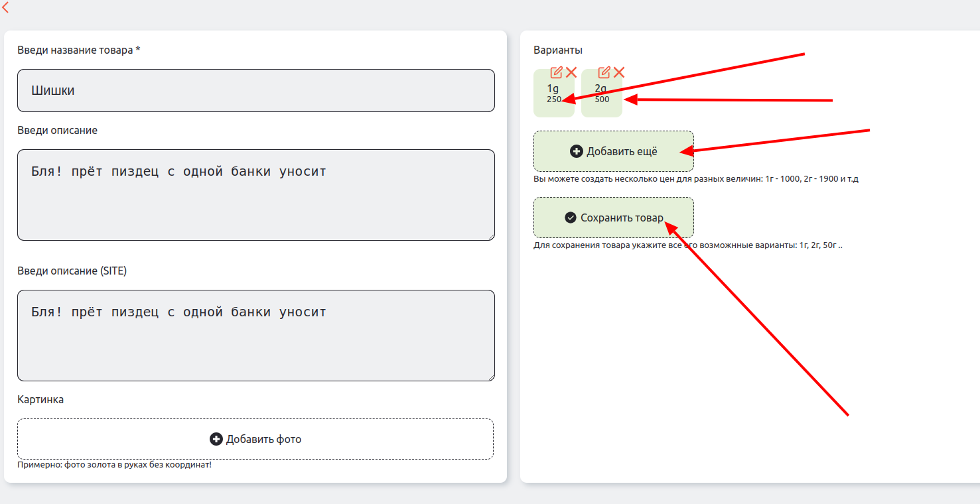Click the plus icon in "Добавить ещё"
This screenshot has height=504, width=980.
576,151
